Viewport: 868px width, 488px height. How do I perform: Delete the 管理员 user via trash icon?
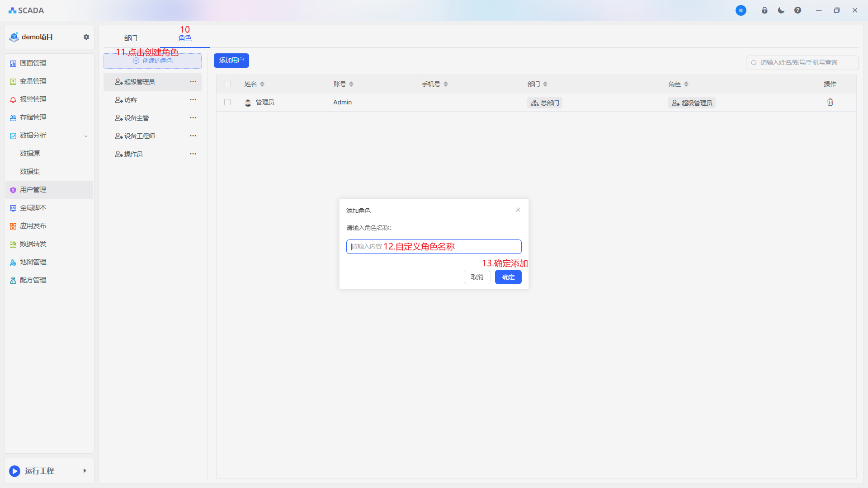coord(830,103)
